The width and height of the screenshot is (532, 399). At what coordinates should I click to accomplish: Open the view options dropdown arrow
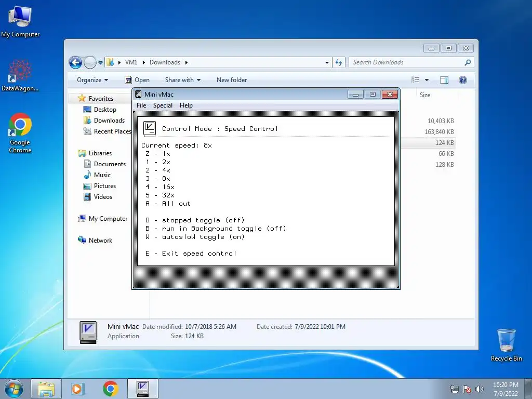click(427, 80)
